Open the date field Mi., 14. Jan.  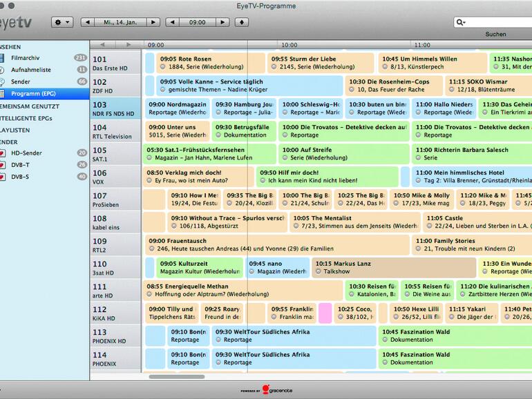(120, 22)
